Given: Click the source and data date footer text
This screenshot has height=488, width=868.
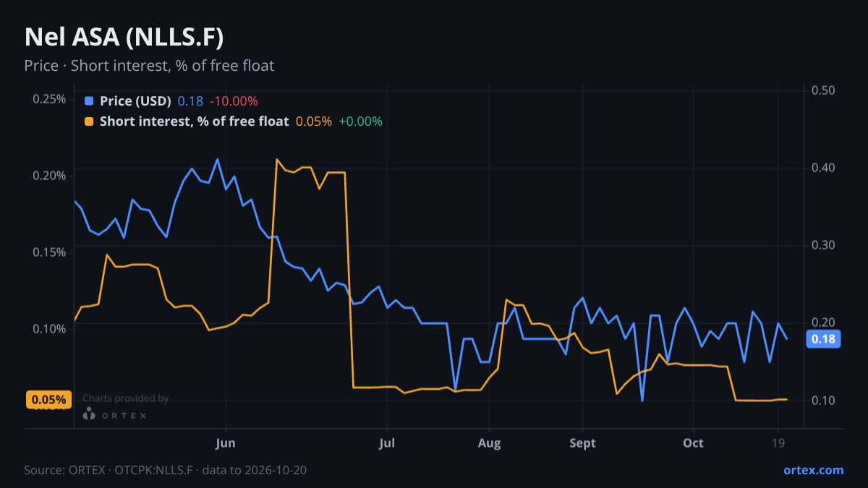Looking at the screenshot, I should (x=166, y=470).
